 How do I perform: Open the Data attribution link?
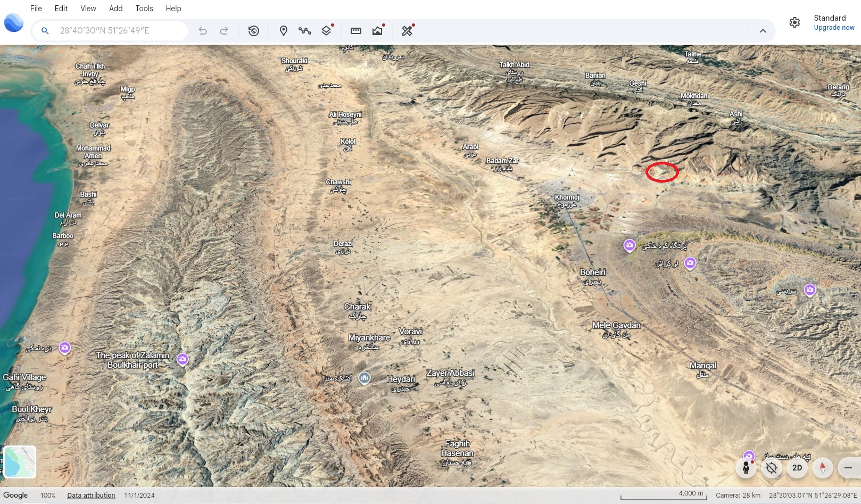point(91,495)
